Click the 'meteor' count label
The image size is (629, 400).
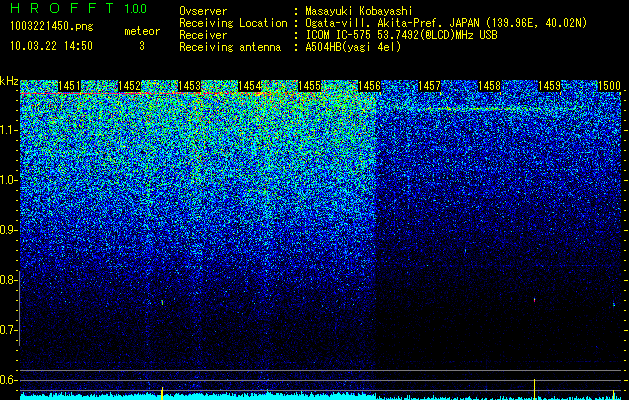142,31
